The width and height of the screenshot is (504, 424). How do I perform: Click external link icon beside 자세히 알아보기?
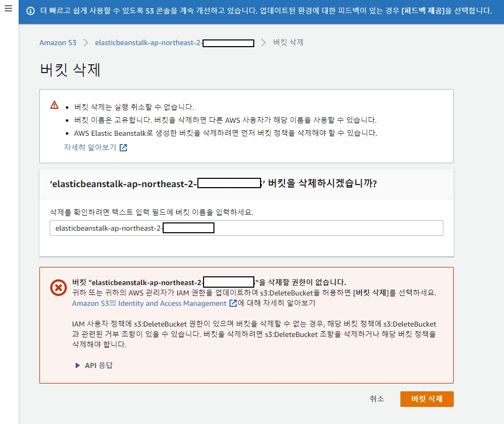(123, 148)
